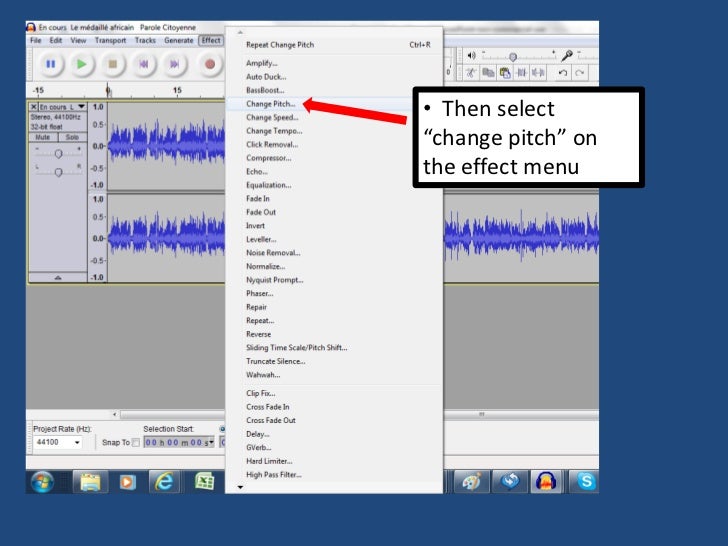Click the red Record button

[210, 64]
